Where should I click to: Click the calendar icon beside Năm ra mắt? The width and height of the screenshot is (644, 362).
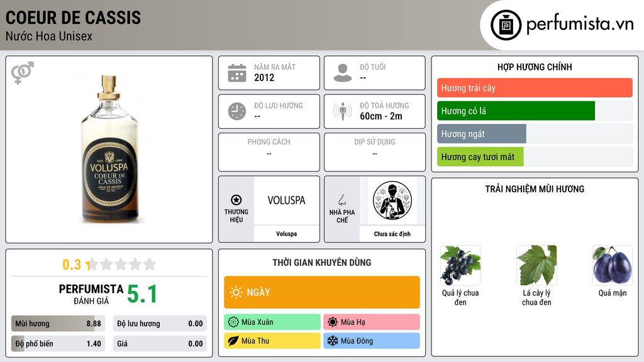[x=237, y=73]
